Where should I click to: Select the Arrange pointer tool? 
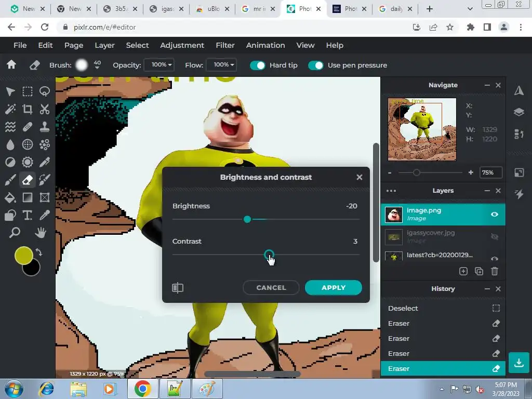coord(10,91)
